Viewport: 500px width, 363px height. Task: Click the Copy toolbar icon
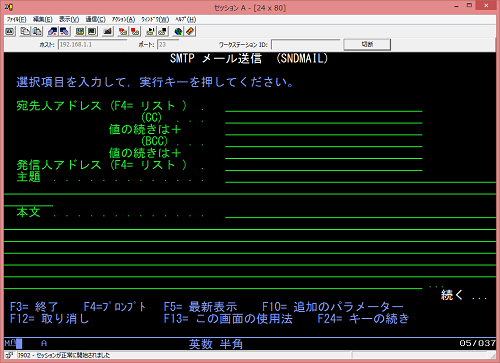25,32
